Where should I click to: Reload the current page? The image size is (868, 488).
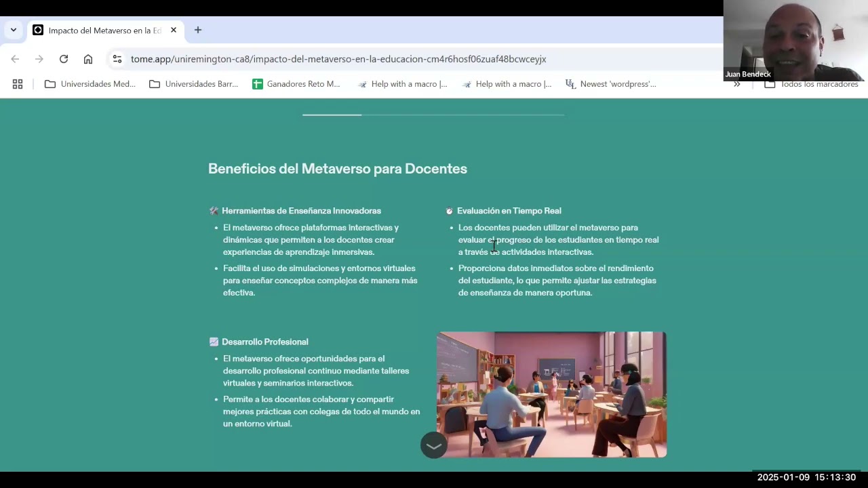(64, 59)
